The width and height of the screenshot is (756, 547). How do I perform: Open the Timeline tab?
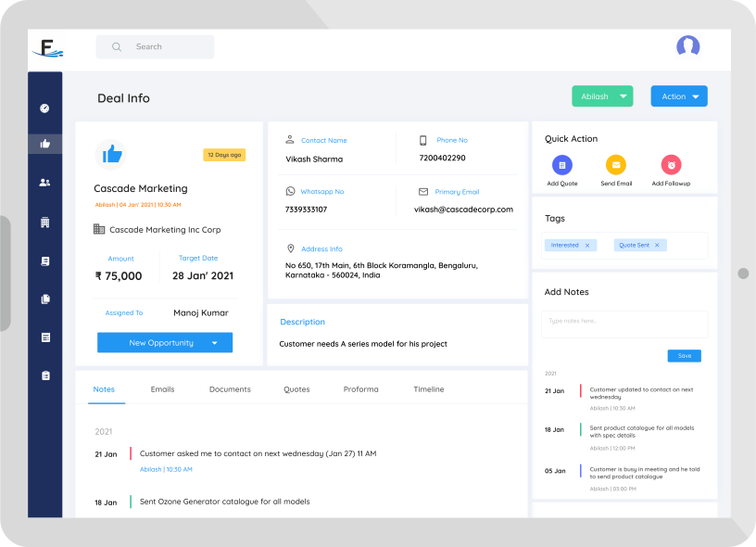click(429, 389)
